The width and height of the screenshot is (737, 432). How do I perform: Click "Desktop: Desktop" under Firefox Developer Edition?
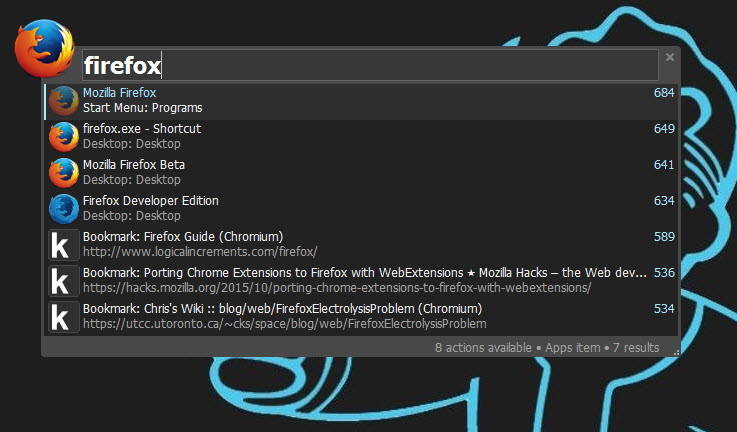132,216
